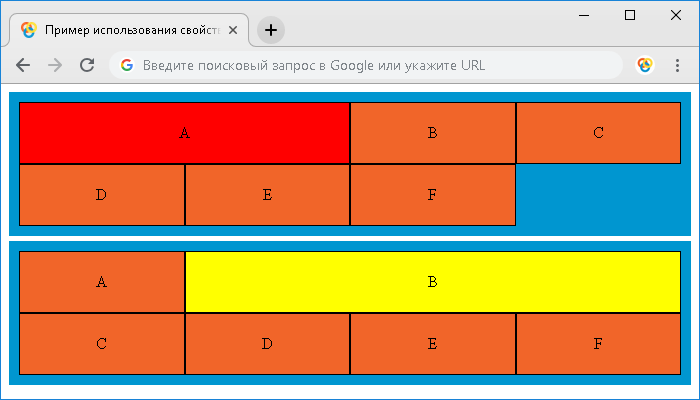This screenshot has height=400, width=700.
Task: Click the yellow B block
Action: pos(433,282)
